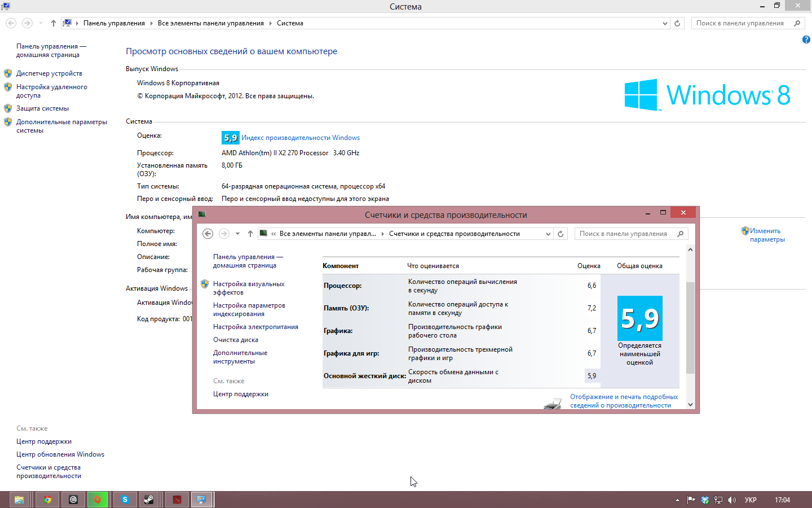Open help in the Система window

806,40
